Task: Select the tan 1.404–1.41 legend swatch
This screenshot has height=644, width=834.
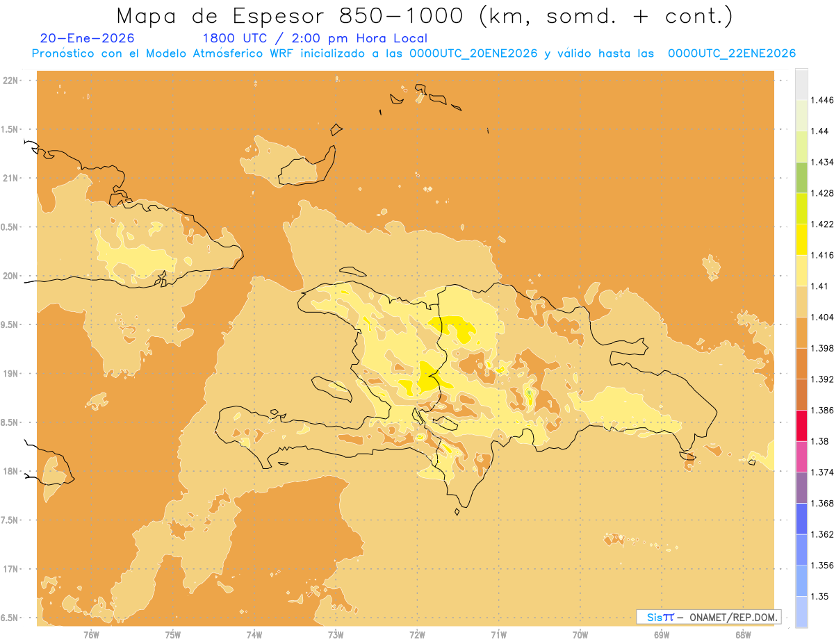Action: pos(801,302)
